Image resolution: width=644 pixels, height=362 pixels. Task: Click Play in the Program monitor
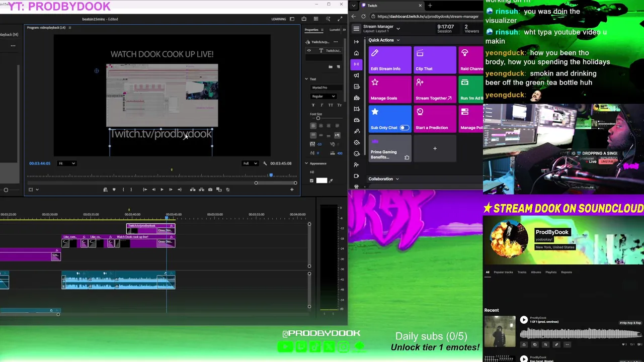click(x=162, y=190)
